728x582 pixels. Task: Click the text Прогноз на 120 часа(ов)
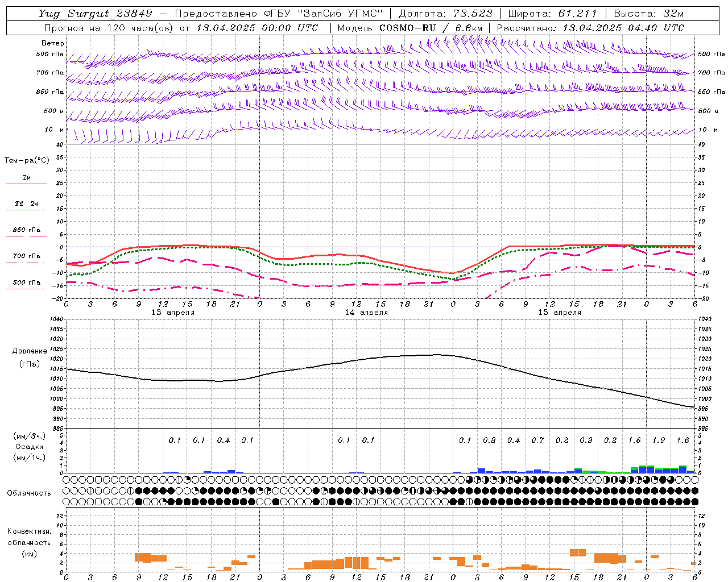(x=109, y=27)
